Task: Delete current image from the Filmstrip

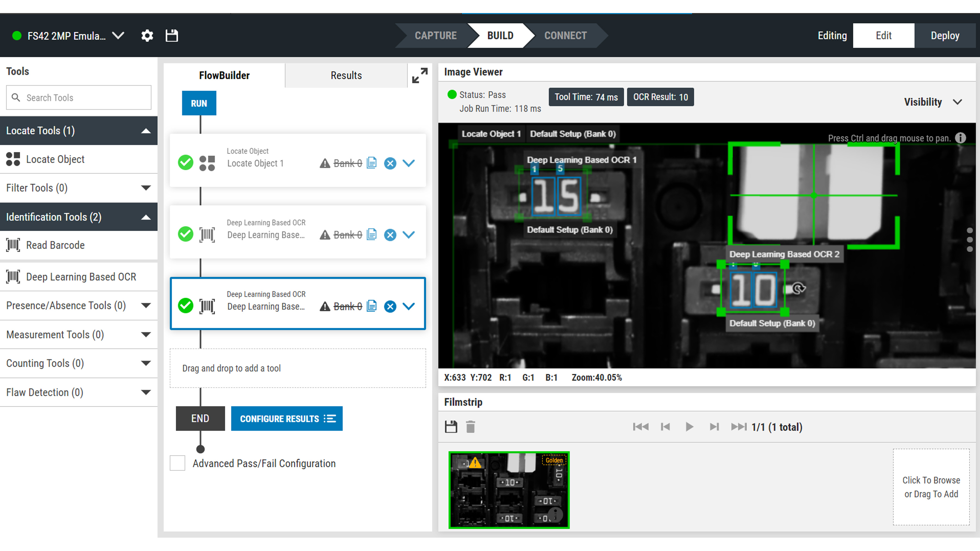Action: point(471,427)
